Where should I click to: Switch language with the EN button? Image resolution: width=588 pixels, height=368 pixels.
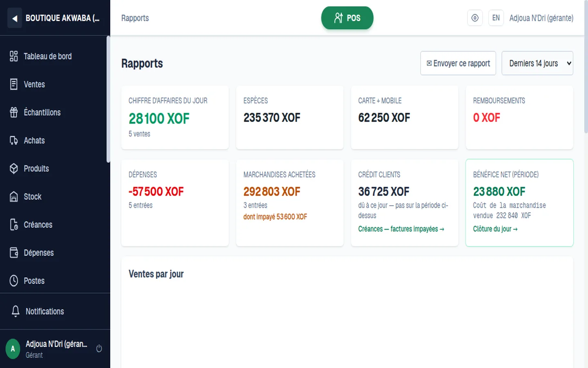(496, 18)
